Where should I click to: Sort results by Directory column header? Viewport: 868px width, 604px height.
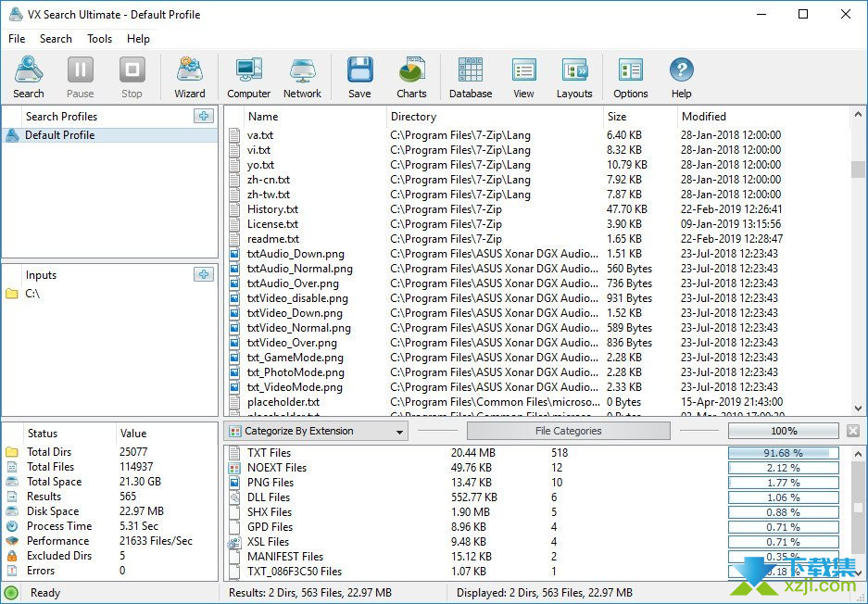pyautogui.click(x=495, y=116)
